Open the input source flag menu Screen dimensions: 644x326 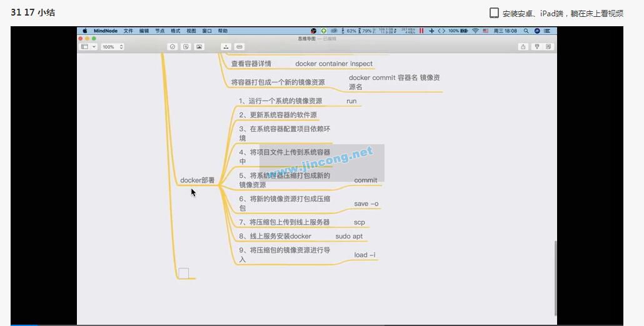pos(485,31)
